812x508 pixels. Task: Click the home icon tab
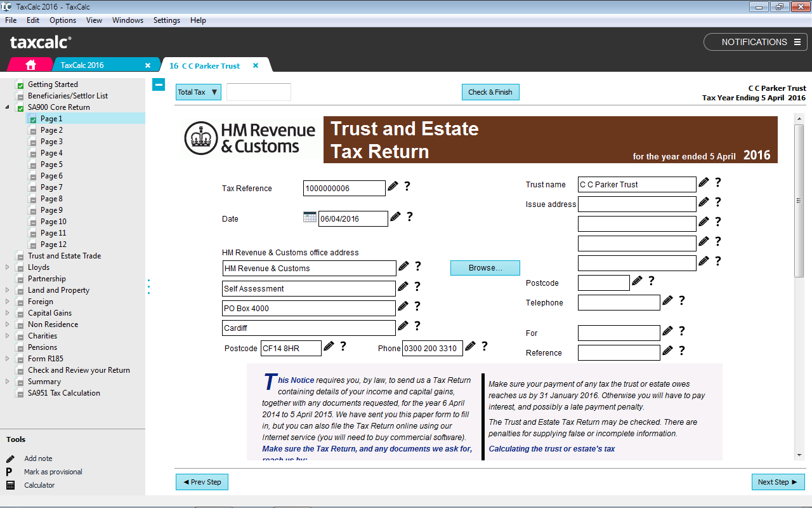[x=30, y=65]
